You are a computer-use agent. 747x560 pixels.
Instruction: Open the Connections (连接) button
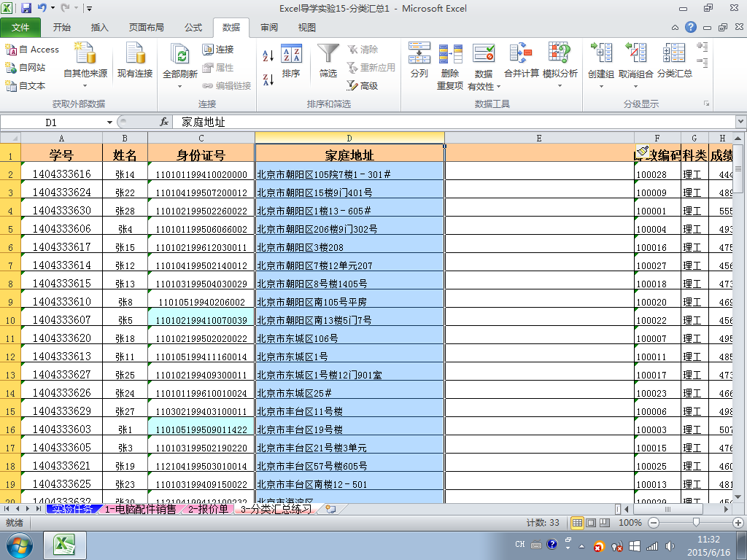pyautogui.click(x=218, y=49)
